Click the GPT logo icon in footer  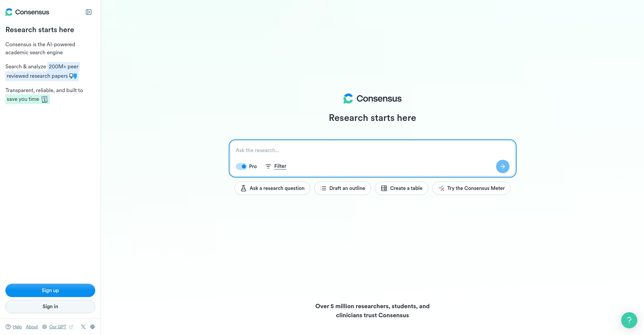coord(45,327)
